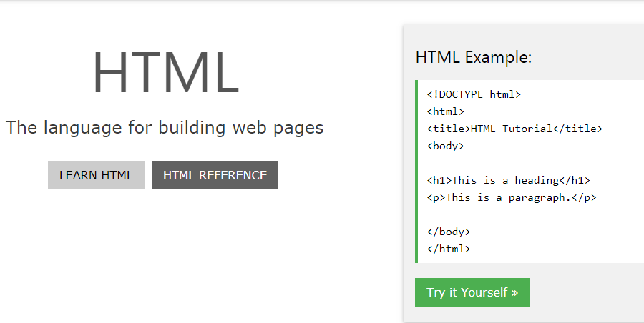The height and width of the screenshot is (323, 644).
Task: Click the opening <h1> tag
Action: (x=439, y=180)
